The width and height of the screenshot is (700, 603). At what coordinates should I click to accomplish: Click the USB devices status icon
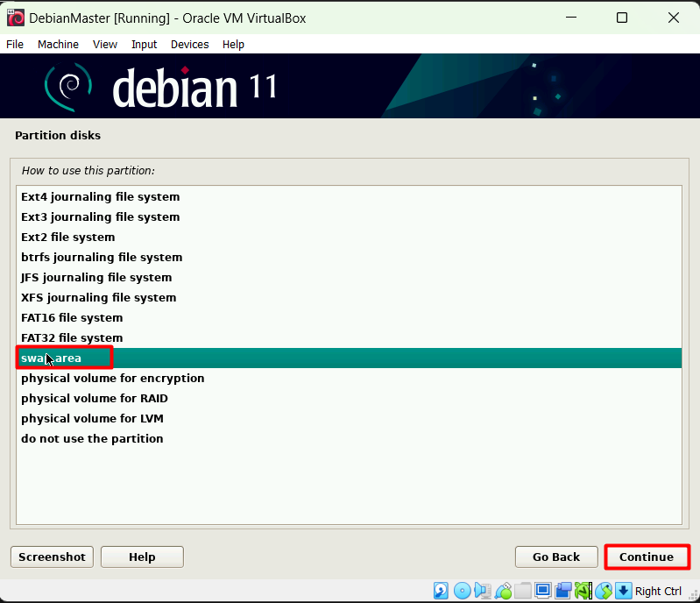[x=503, y=591]
